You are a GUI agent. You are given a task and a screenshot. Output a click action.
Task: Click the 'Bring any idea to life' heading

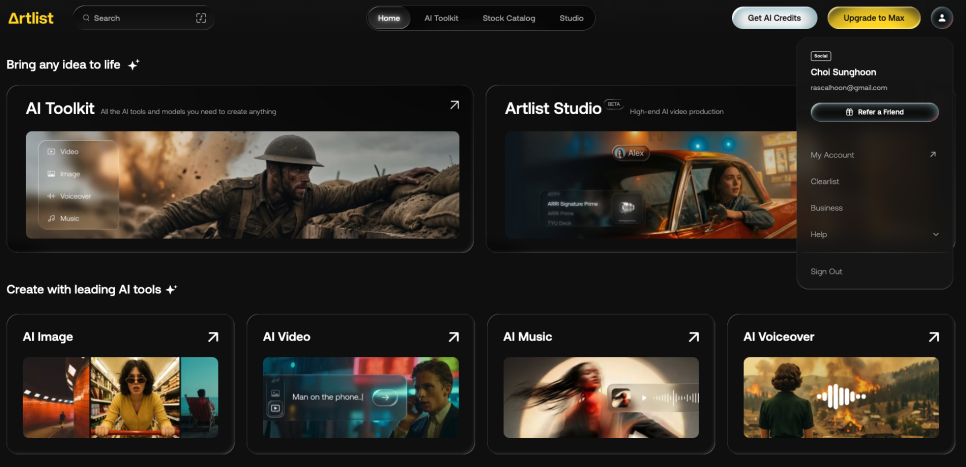click(63, 65)
